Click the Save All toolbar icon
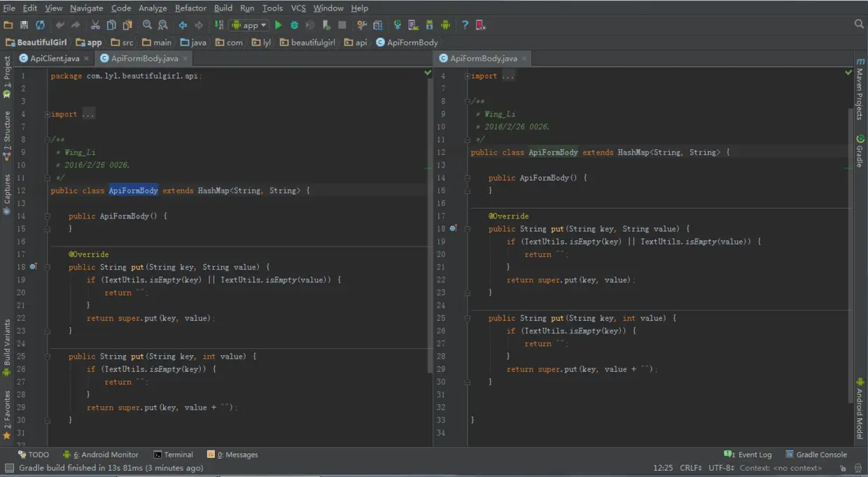 tap(24, 25)
